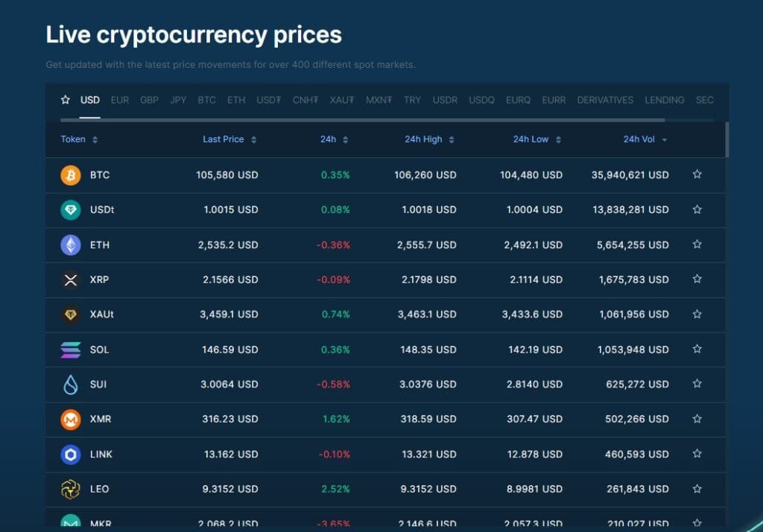
Task: Click the vertical table scrollbar
Action: point(727,139)
